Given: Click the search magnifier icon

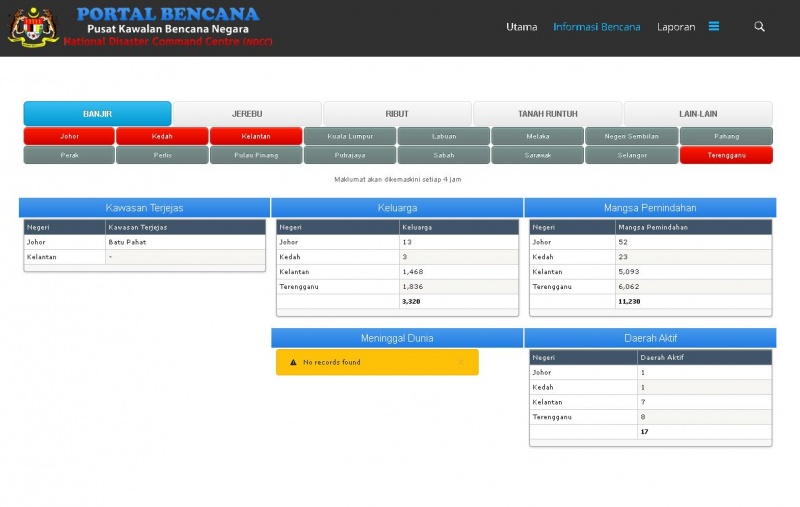Looking at the screenshot, I should pyautogui.click(x=759, y=27).
